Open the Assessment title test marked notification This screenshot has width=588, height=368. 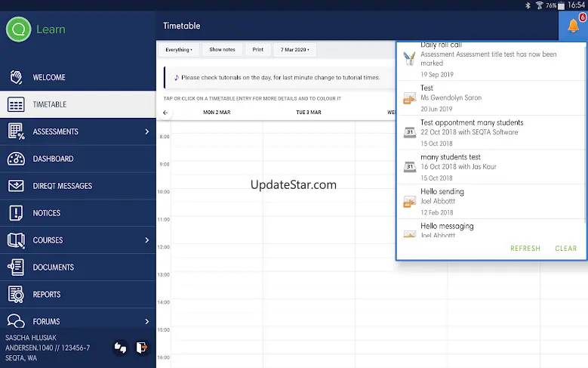tap(491, 61)
